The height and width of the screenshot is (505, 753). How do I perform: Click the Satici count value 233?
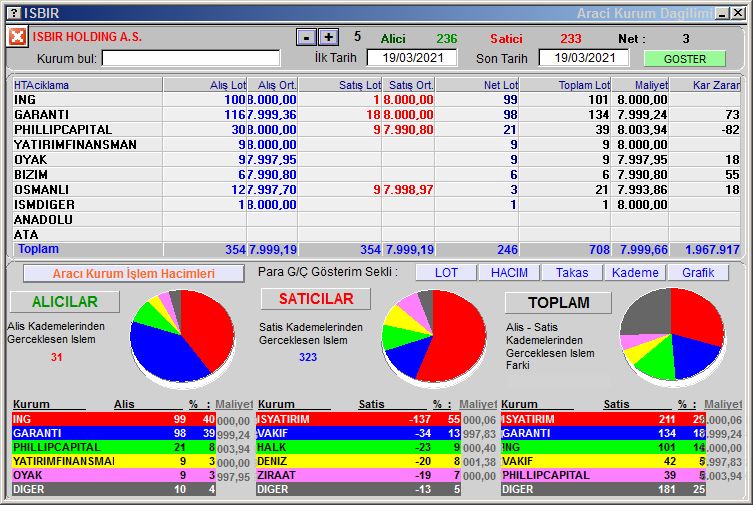click(x=571, y=38)
